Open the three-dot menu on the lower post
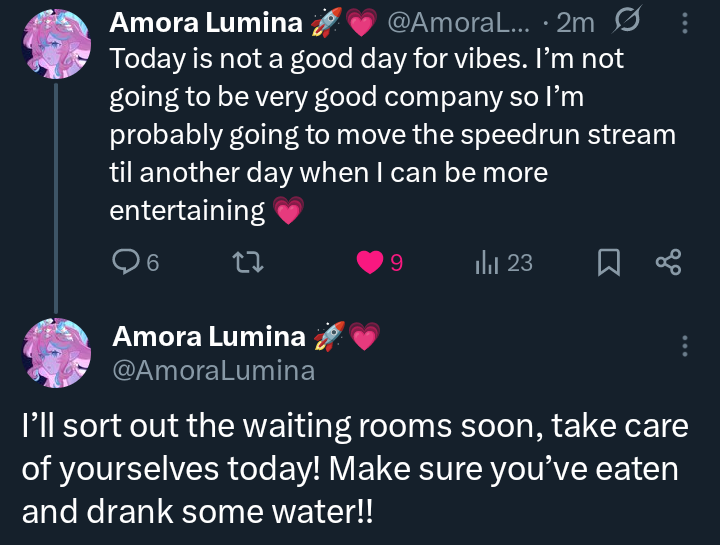 (x=685, y=346)
